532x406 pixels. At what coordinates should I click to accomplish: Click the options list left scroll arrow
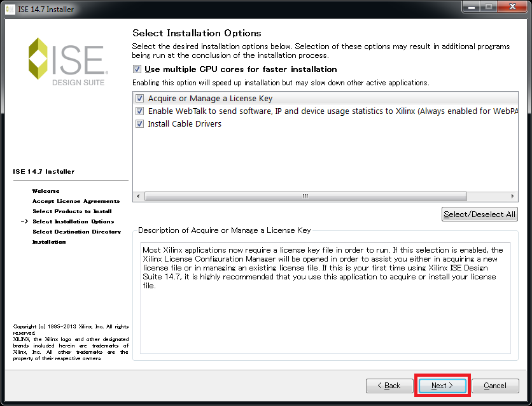click(x=138, y=196)
